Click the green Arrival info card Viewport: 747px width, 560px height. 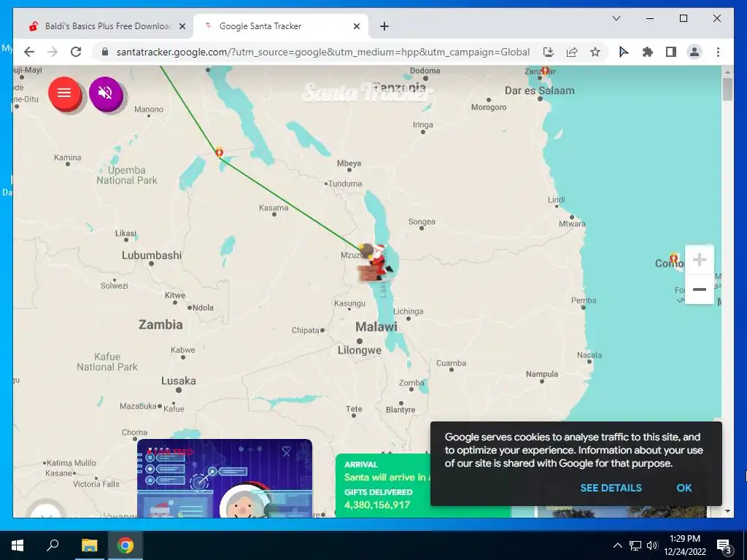383,485
